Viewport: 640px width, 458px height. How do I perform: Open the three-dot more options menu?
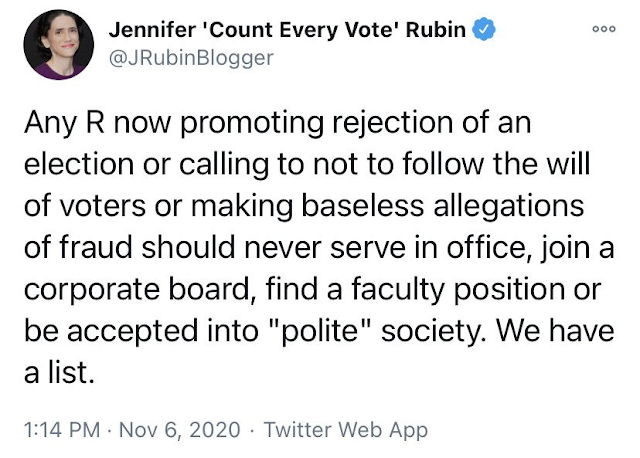pyautogui.click(x=603, y=30)
